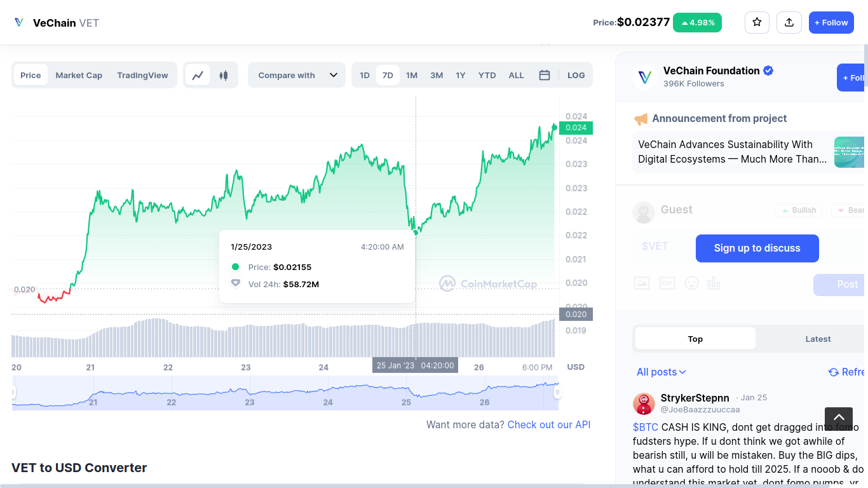Switch chart to line view icon
The width and height of the screenshot is (868, 488).
(198, 75)
